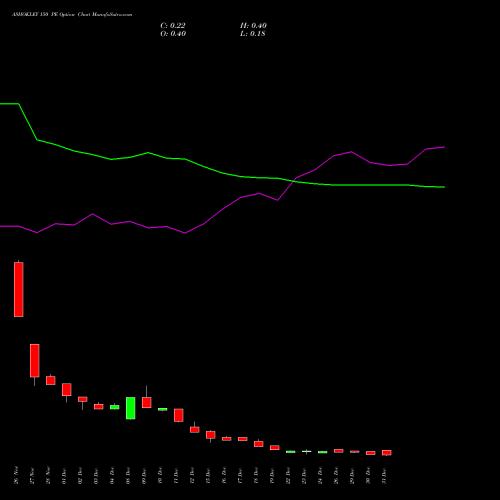Click the ASHOKLEY PE Option Chart title

click(72, 15)
